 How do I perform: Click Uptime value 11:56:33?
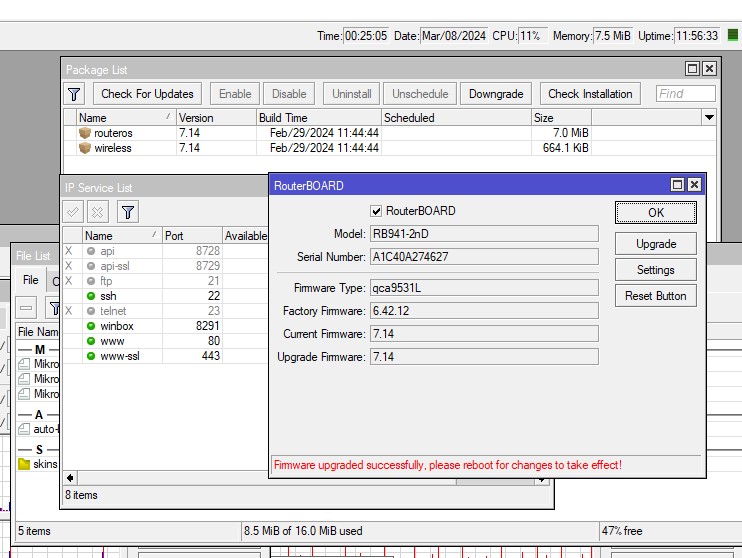coord(697,35)
